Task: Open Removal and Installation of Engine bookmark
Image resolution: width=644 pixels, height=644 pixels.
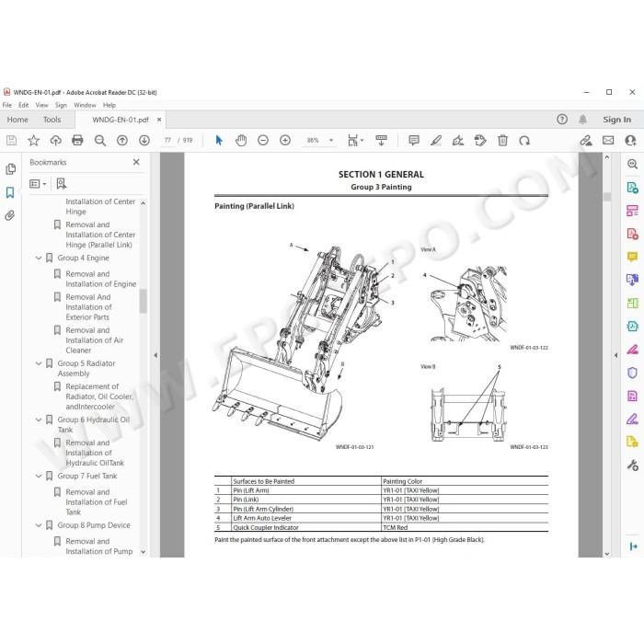Action: click(100, 279)
